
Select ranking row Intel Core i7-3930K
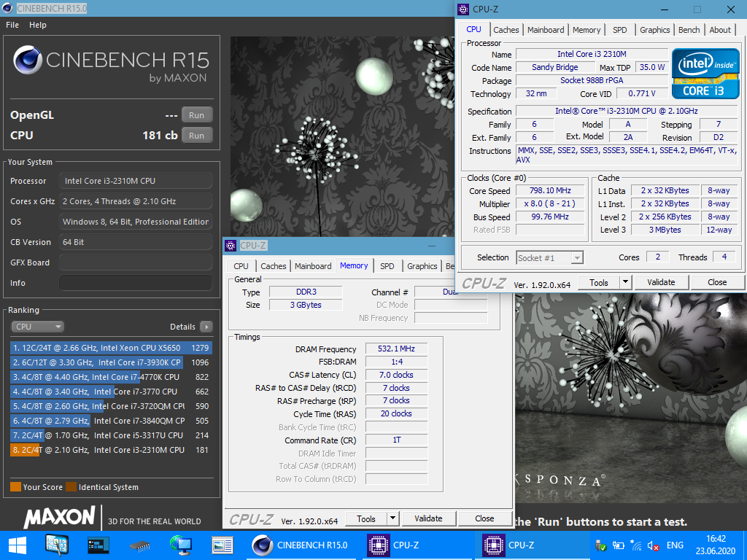[x=111, y=362]
